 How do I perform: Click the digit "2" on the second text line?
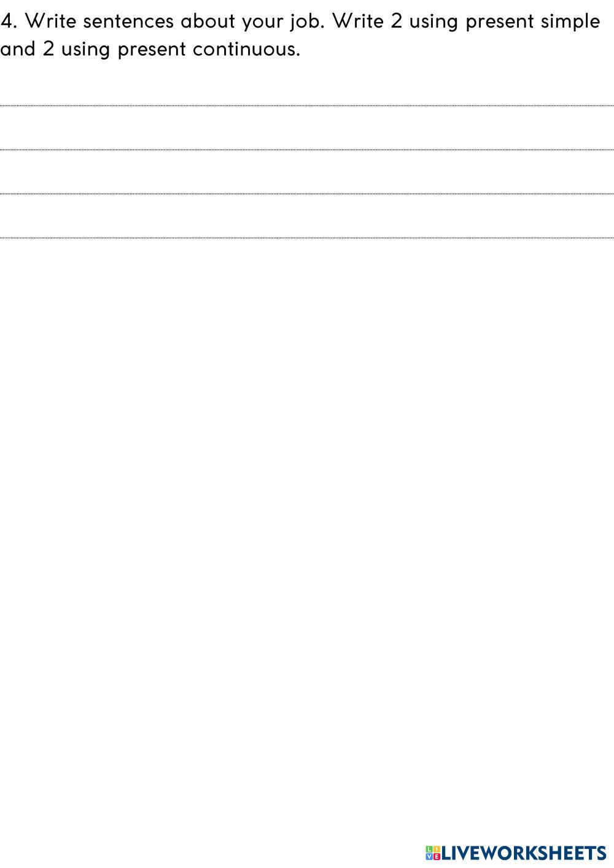[49, 49]
